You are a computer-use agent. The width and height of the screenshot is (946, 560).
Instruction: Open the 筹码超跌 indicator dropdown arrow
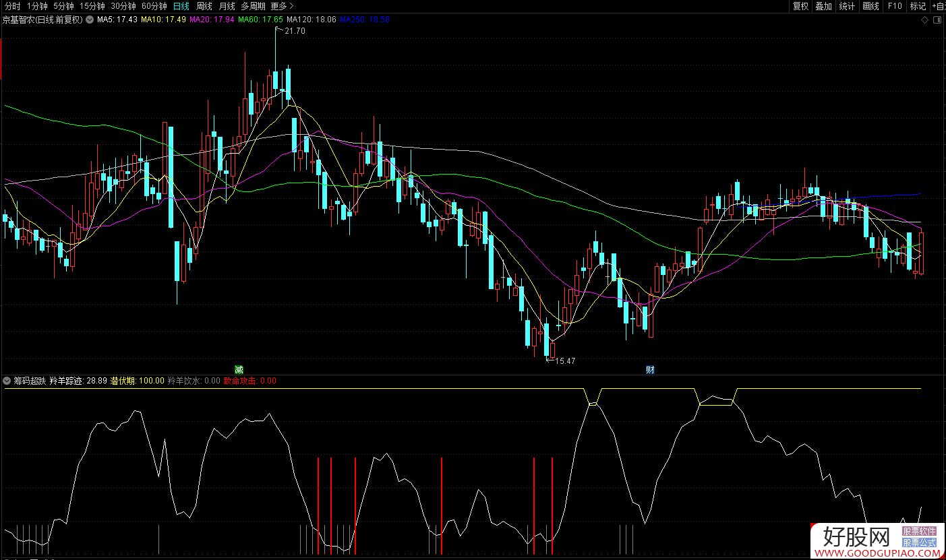7,381
